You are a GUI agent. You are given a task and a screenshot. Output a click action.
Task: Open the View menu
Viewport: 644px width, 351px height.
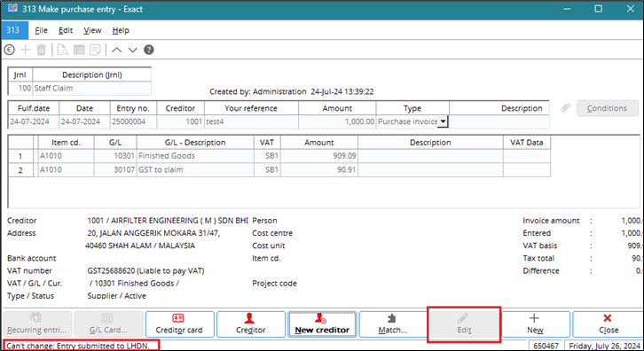click(92, 30)
